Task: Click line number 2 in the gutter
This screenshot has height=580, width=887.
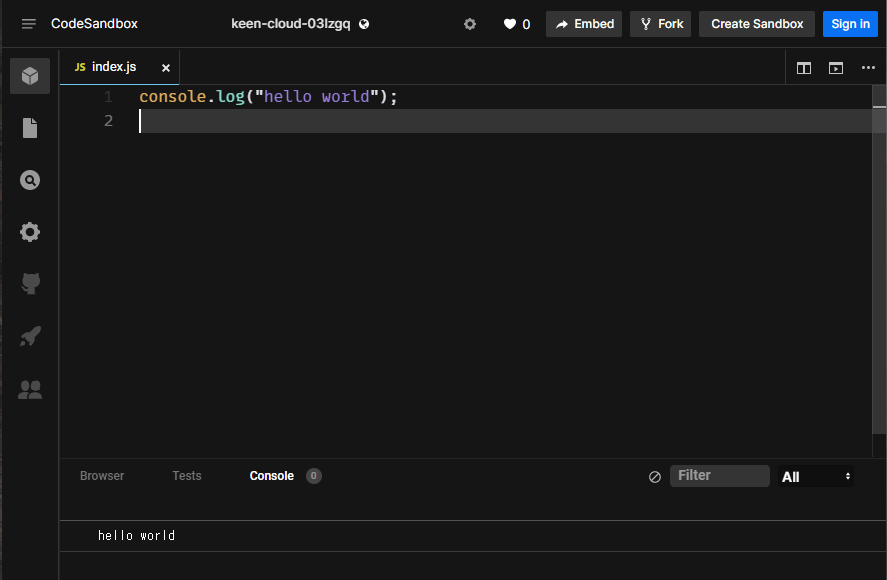Action: 109,121
